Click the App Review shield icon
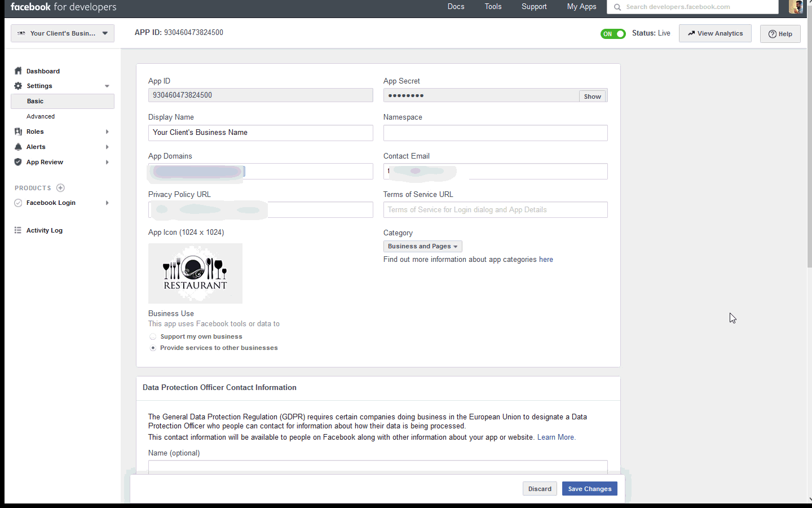Viewport: 812px width, 508px height. click(18, 162)
